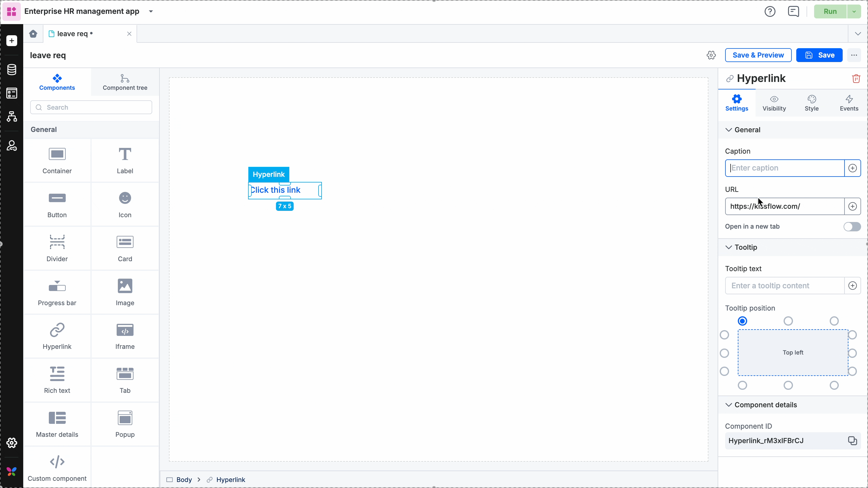
Task: Toggle Open in a new tab
Action: pyautogui.click(x=852, y=227)
